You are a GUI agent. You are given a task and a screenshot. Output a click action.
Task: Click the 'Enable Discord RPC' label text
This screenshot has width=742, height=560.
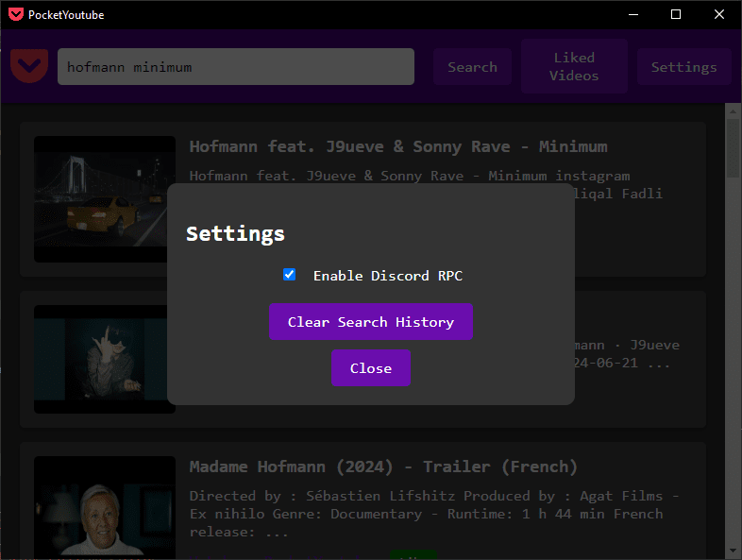tap(388, 276)
